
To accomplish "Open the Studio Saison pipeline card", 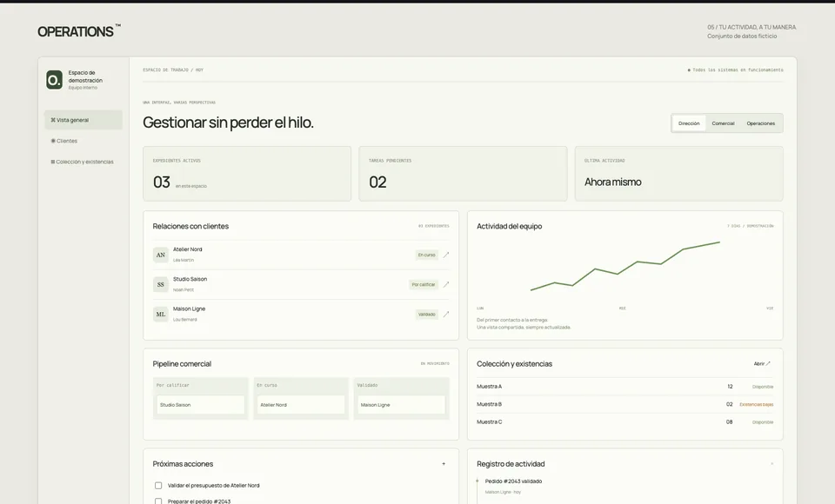I will pyautogui.click(x=200, y=405).
